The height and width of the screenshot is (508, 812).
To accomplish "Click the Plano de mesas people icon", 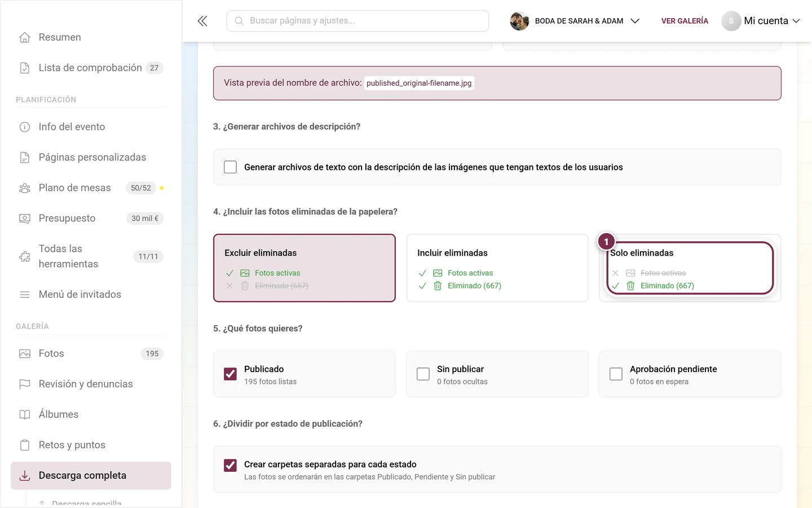I will click(x=25, y=188).
